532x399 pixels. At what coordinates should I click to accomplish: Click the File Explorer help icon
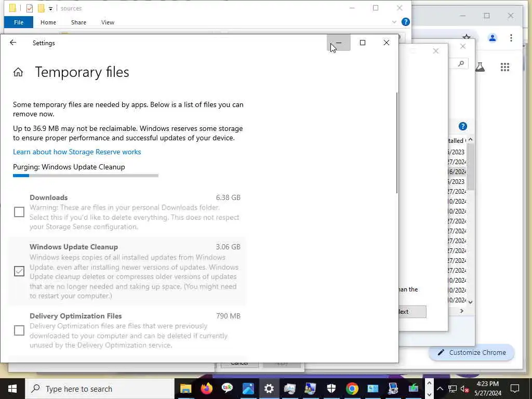405,22
